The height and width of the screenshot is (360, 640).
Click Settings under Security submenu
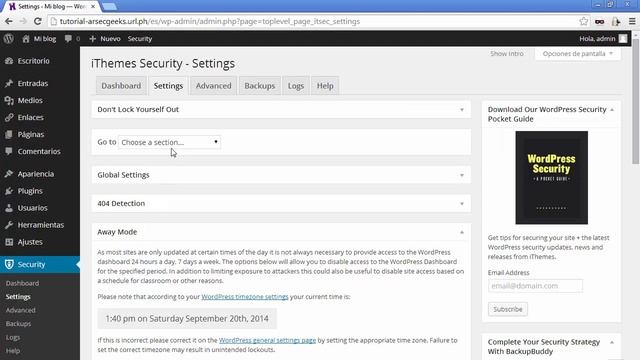click(18, 297)
